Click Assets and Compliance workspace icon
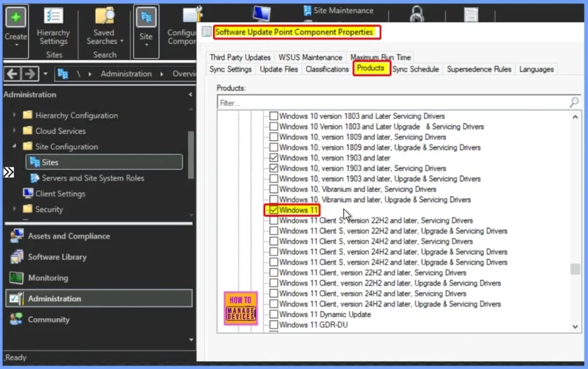Image resolution: width=588 pixels, height=369 pixels. (17, 236)
